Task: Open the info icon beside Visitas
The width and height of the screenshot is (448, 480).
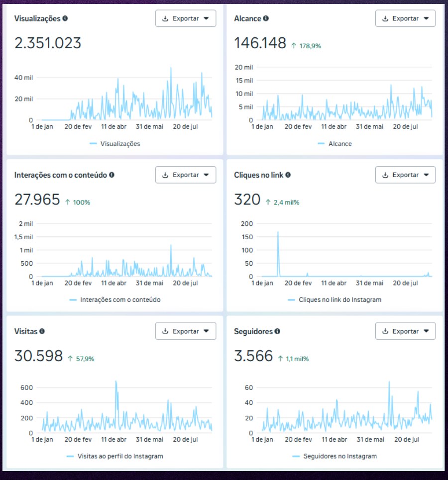Action: coord(42,331)
